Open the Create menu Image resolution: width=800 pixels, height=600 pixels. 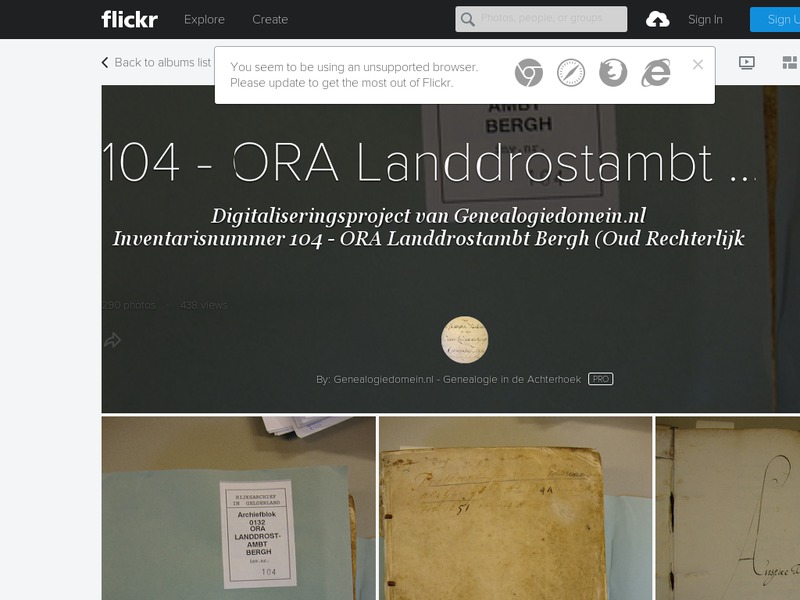pos(268,19)
